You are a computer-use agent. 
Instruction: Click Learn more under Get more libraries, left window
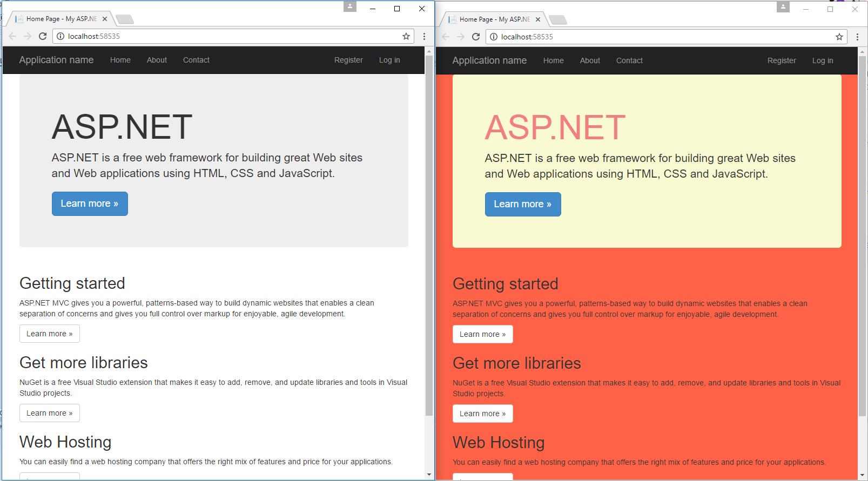click(50, 413)
